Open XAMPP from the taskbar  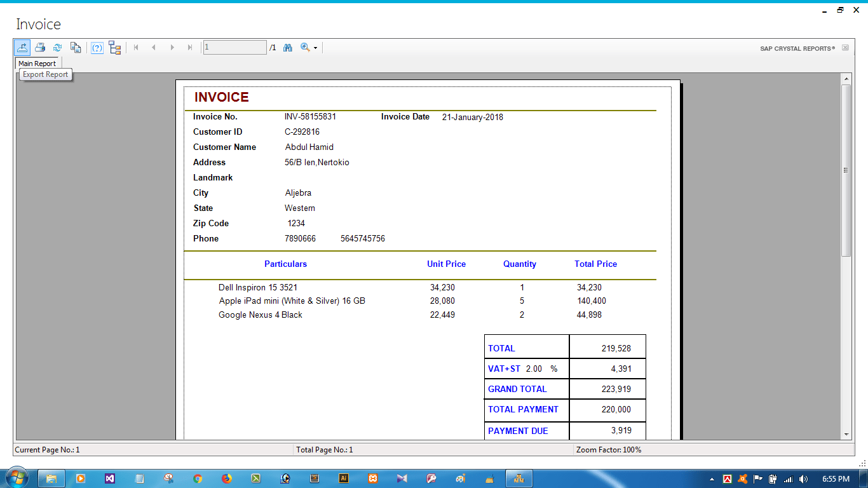(x=373, y=478)
